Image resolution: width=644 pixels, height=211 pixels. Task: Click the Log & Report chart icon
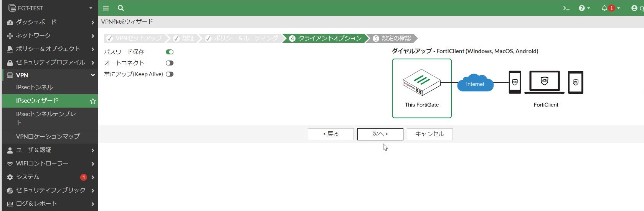pyautogui.click(x=10, y=204)
